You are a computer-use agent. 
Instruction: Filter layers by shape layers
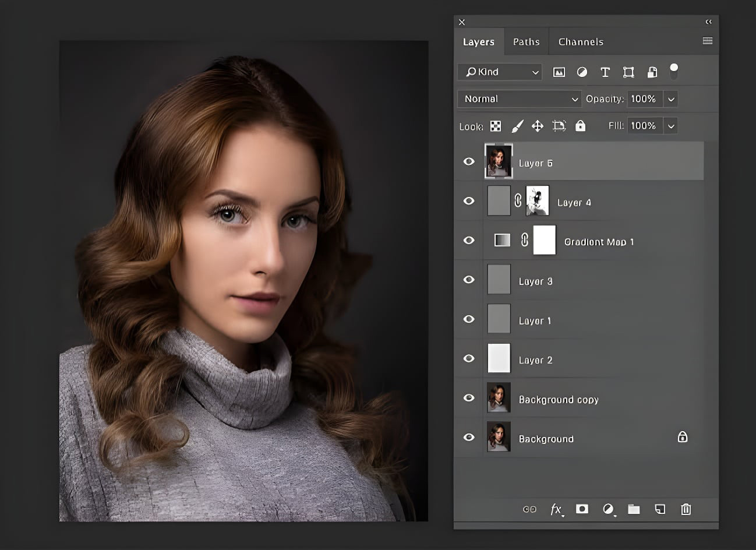tap(628, 72)
